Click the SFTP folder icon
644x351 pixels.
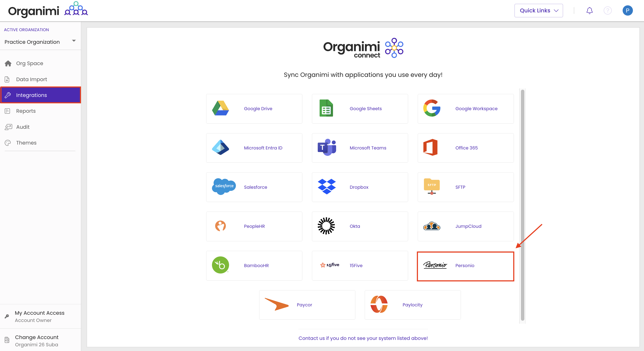coord(431,186)
